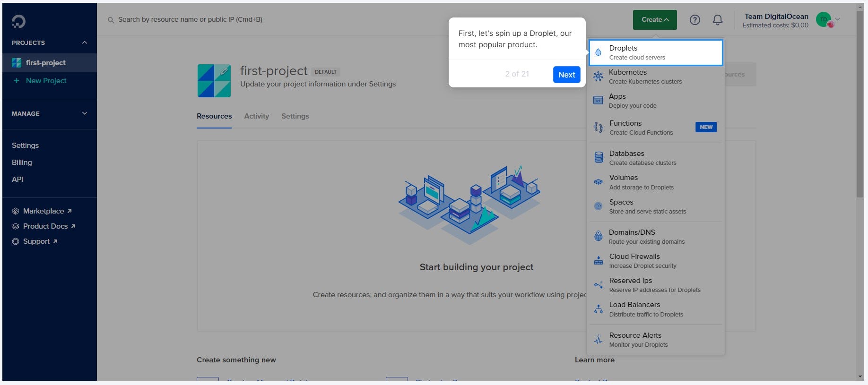Viewport: 868px width, 385px height.
Task: Click the Apps code window icon
Action: [598, 101]
